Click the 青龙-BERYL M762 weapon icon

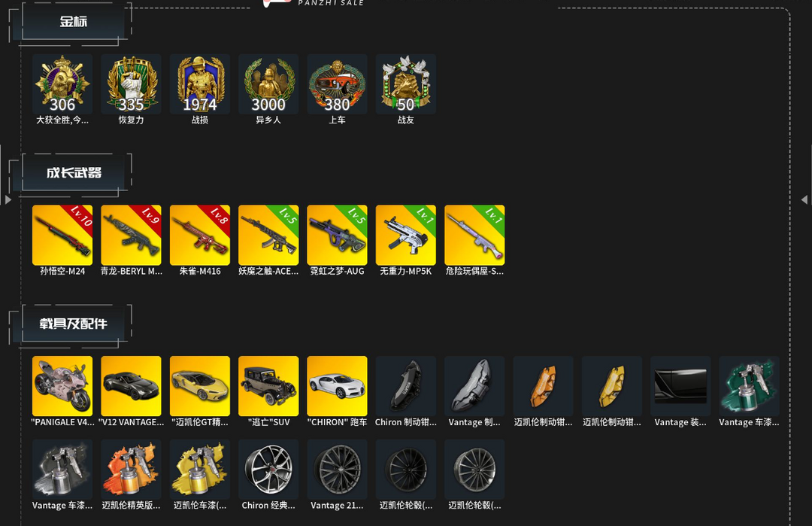click(x=131, y=236)
